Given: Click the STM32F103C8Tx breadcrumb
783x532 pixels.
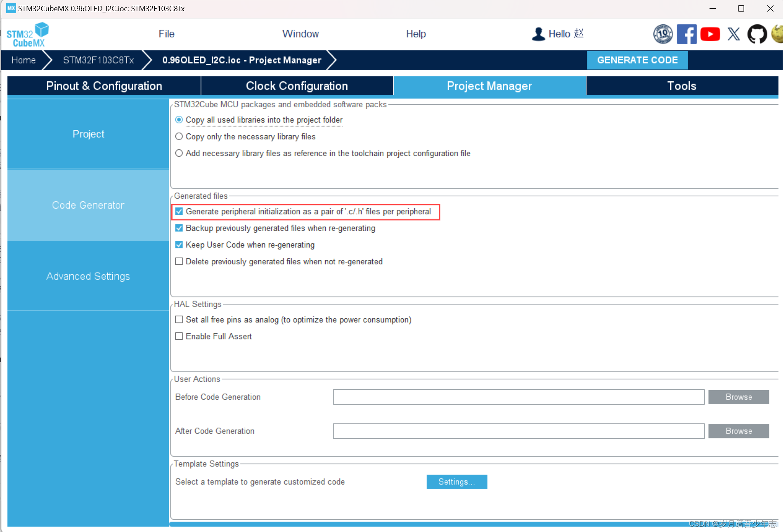Looking at the screenshot, I should (x=98, y=60).
